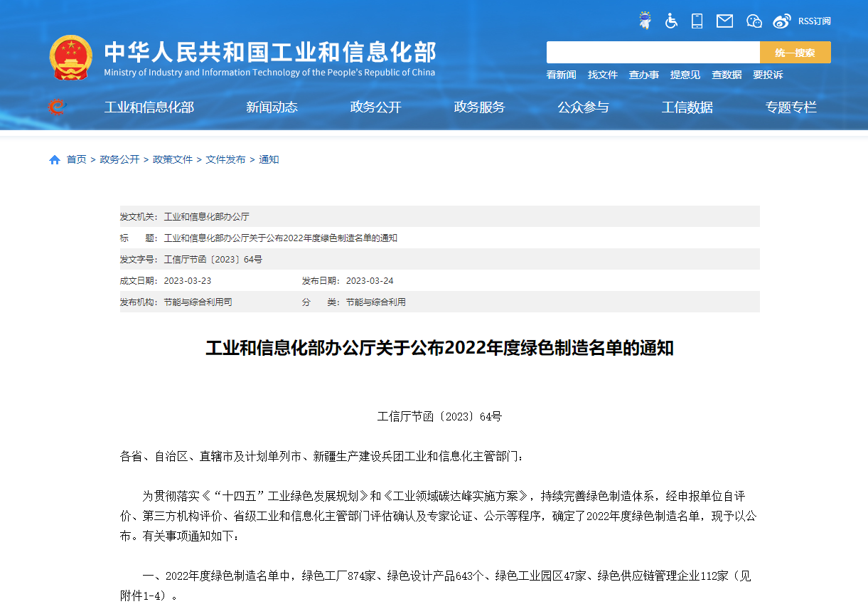Click the national emblem logo
Screen dimensions: 868x614
(x=70, y=57)
